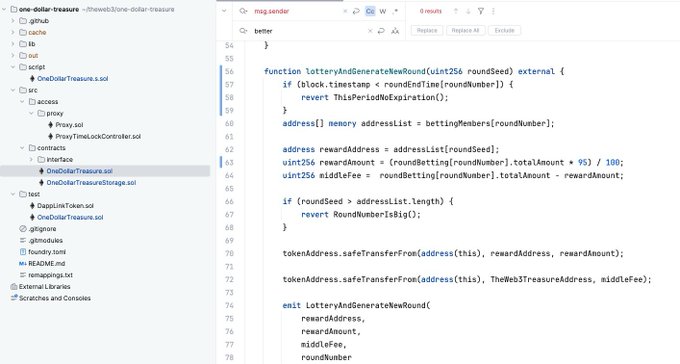Collapse the proxy folder
The image size is (680, 364).
[31, 113]
